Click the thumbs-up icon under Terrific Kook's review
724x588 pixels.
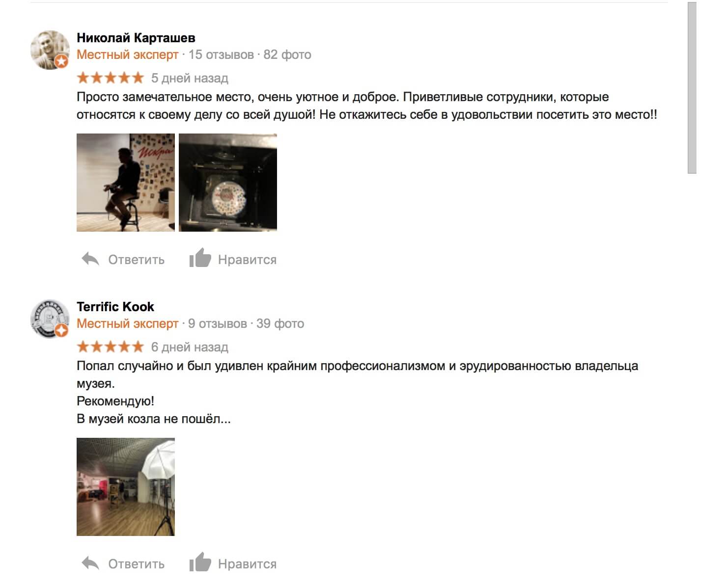point(200,562)
